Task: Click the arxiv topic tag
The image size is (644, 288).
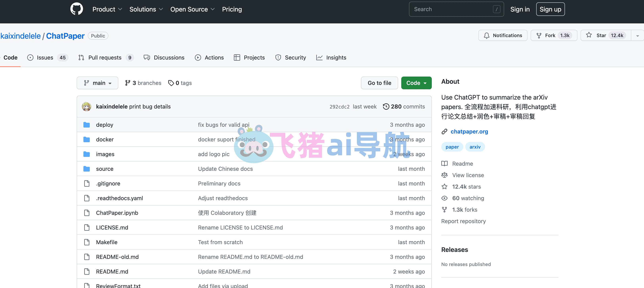Action: coord(475,147)
